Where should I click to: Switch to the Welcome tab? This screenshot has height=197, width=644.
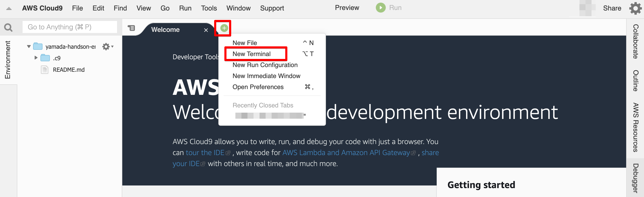[x=165, y=30]
